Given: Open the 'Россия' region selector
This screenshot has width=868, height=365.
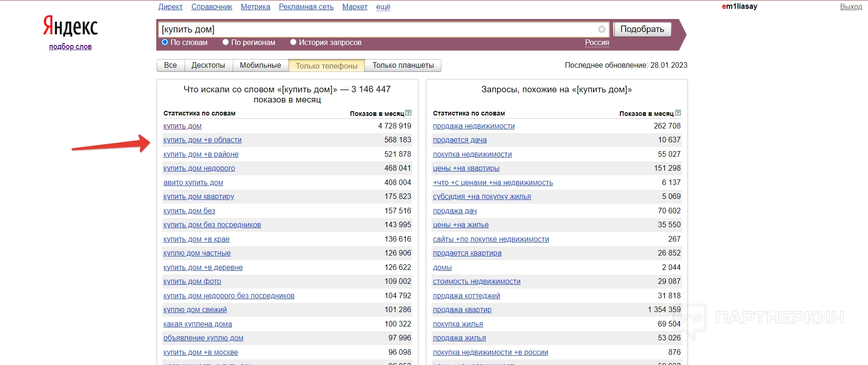Looking at the screenshot, I should pos(597,42).
